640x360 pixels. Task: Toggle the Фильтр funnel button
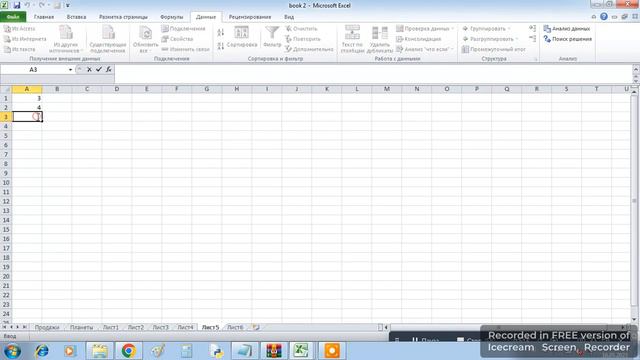click(272, 37)
